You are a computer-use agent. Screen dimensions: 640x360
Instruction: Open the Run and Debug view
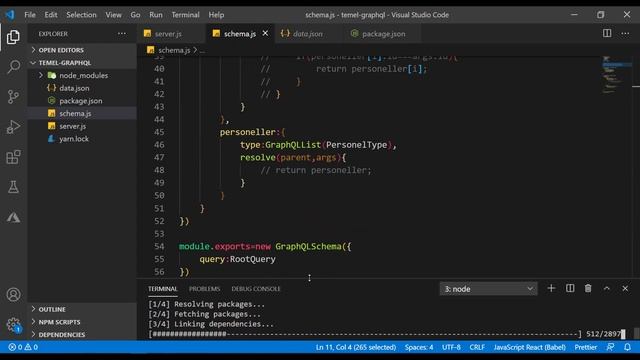click(13, 127)
